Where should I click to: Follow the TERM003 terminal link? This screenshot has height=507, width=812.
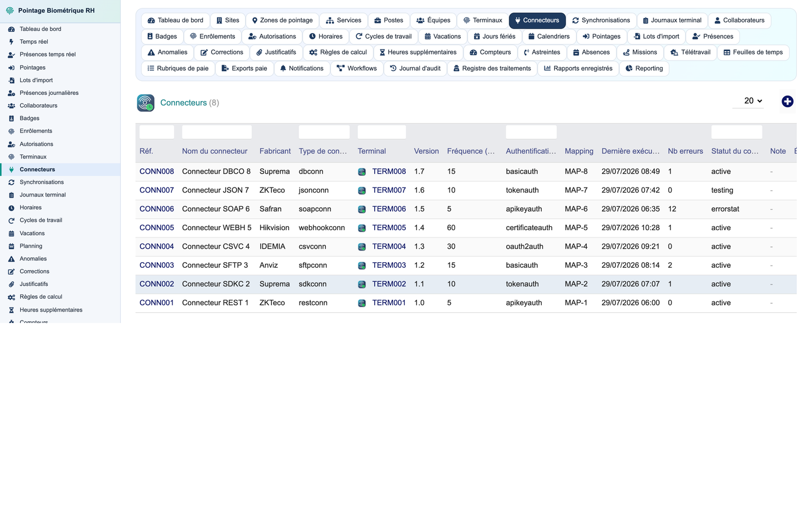click(x=389, y=265)
